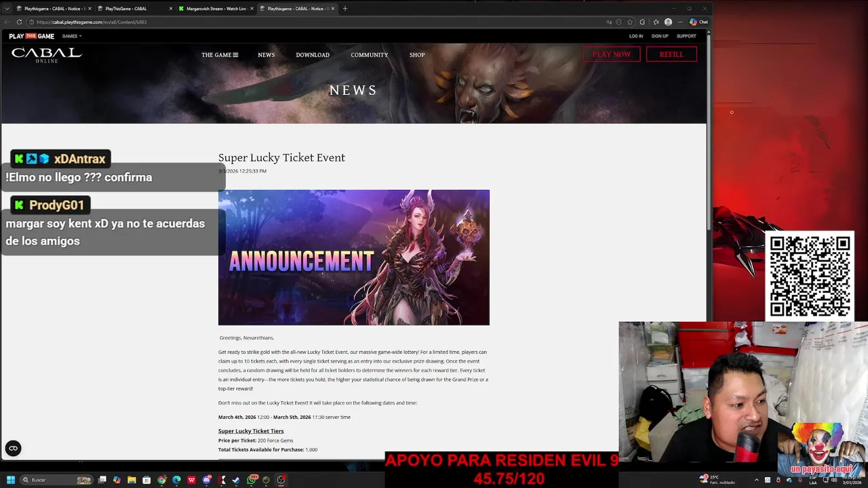Click the Windows Start button
The height and width of the screenshot is (488, 868).
11,480
